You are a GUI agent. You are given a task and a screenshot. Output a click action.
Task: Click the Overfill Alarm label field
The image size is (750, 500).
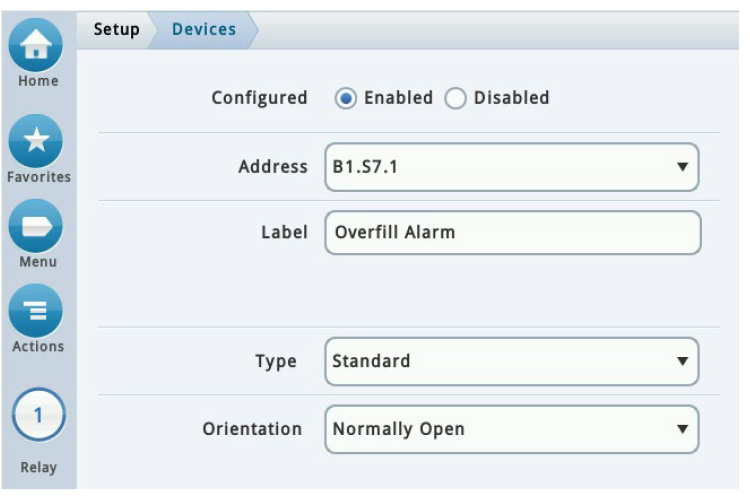513,233
